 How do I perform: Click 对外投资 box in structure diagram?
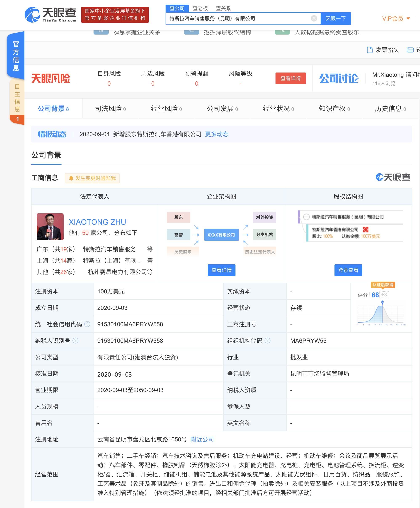(x=265, y=217)
